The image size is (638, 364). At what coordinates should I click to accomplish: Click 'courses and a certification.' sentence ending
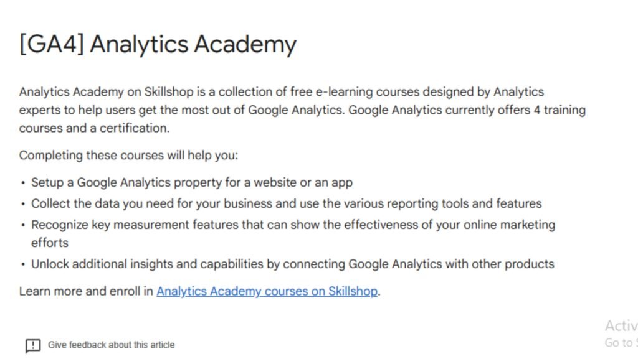tap(94, 128)
